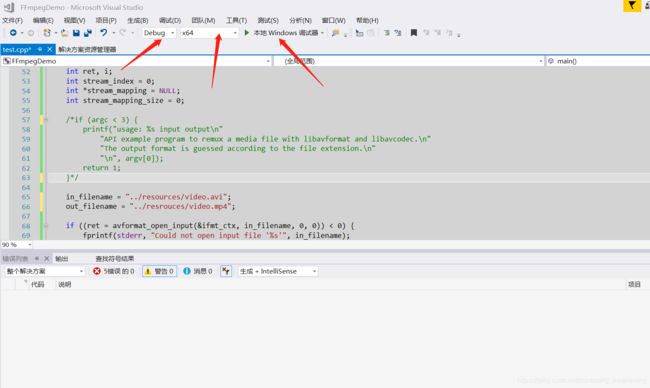
Task: Click the comment selection toolbar icon
Action: point(387,33)
